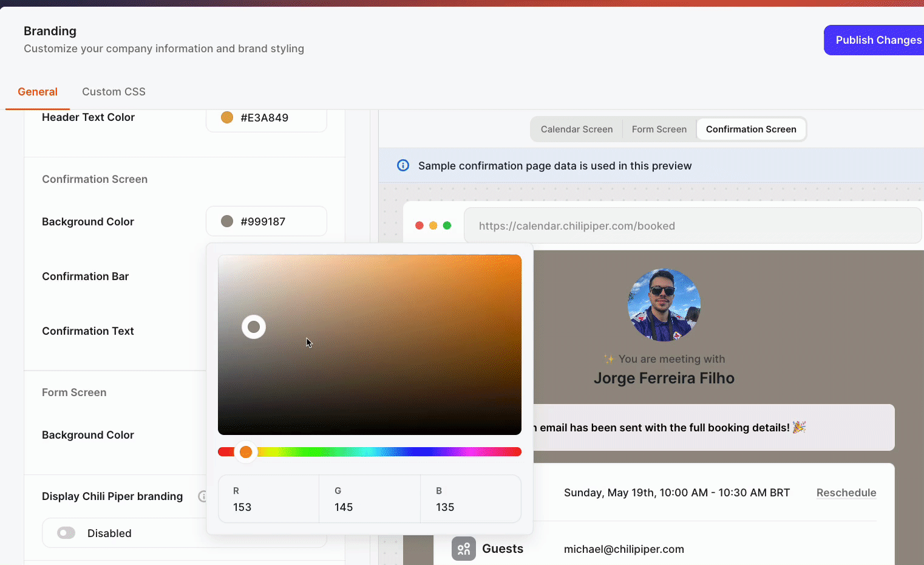Click the Branding page title

[x=50, y=31]
